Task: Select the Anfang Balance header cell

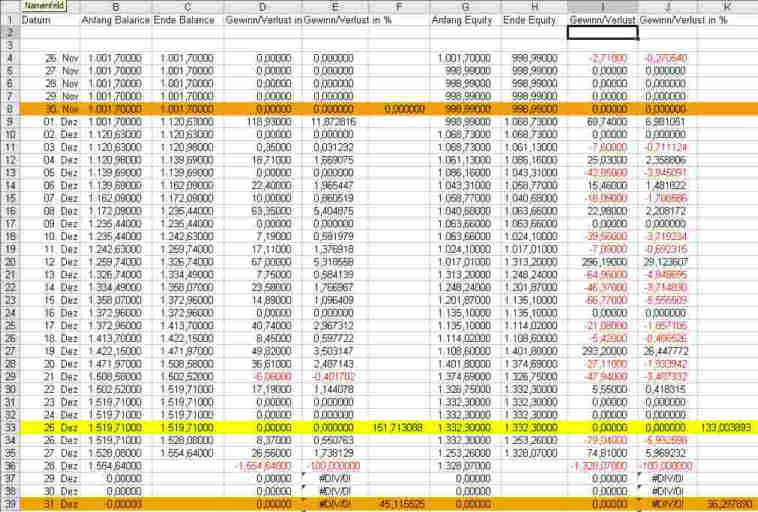Action: pos(115,20)
